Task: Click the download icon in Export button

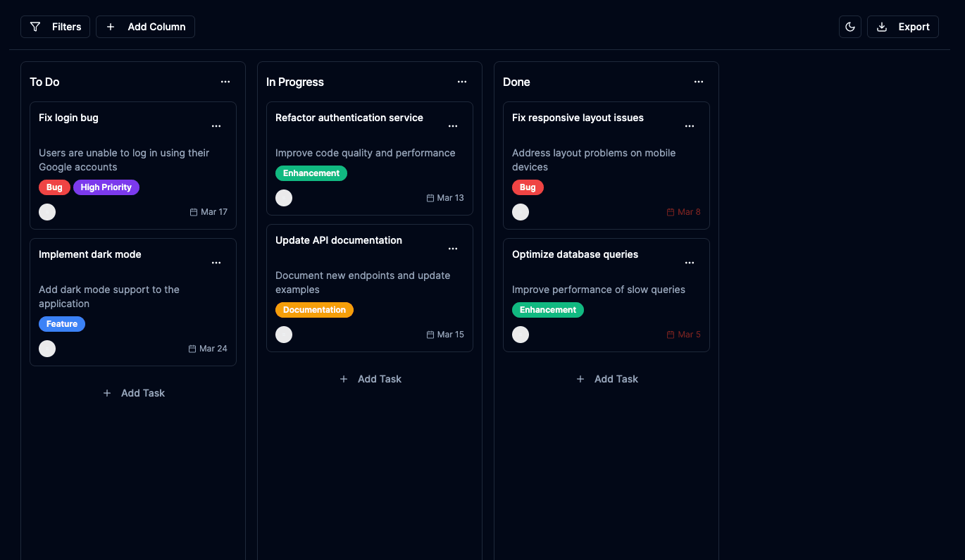Action: pyautogui.click(x=881, y=26)
